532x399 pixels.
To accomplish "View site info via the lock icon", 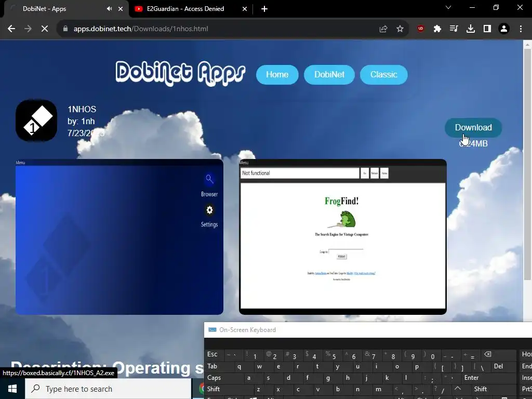I will (x=65, y=29).
